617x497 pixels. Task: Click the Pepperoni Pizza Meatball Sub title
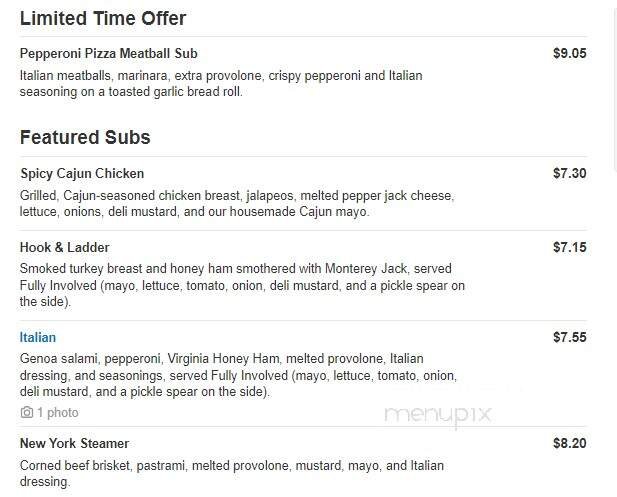click(x=115, y=54)
